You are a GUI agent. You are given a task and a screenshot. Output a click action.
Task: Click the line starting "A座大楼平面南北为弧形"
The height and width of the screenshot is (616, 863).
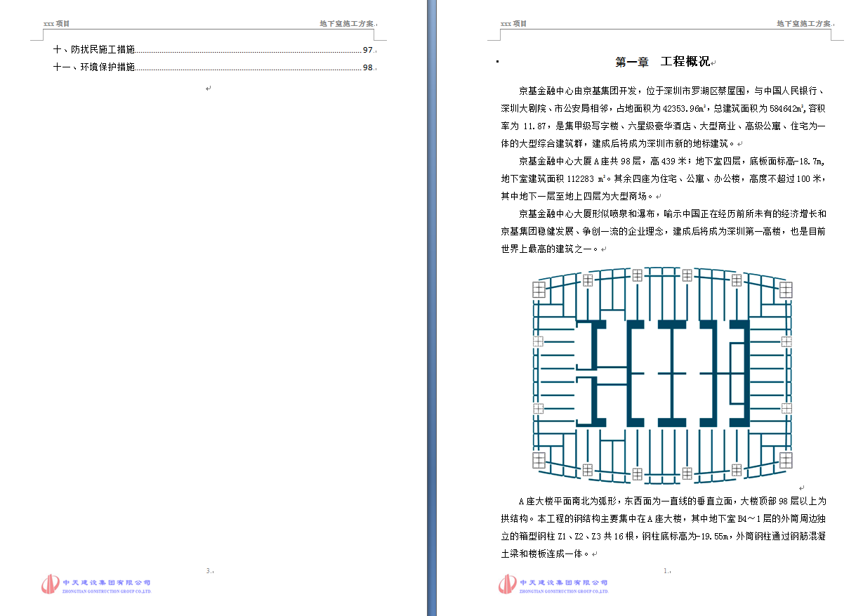(672, 502)
